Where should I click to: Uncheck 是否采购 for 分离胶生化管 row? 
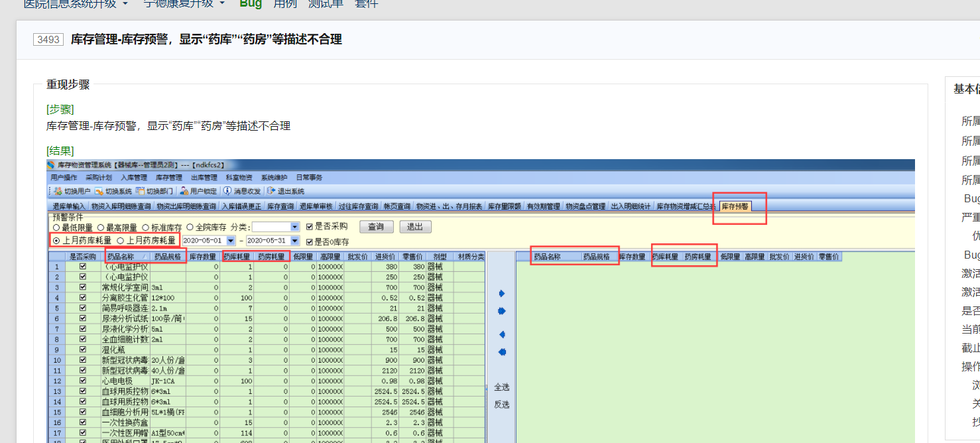click(x=82, y=298)
